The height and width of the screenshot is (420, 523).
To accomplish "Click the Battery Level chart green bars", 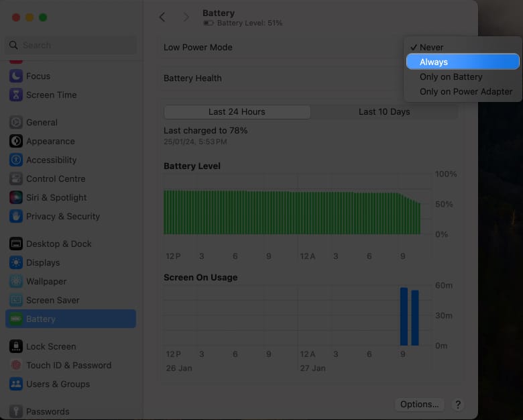I will pos(292,212).
